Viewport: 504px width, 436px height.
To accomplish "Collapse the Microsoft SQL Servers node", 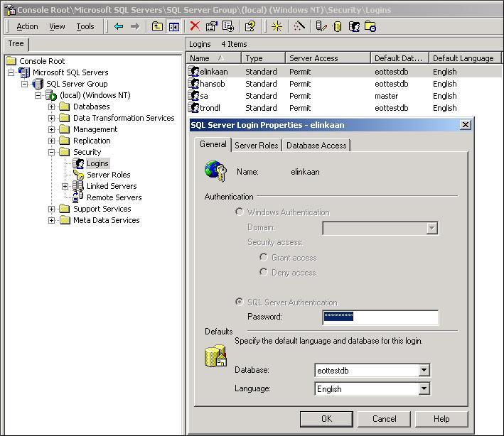I will (x=11, y=72).
